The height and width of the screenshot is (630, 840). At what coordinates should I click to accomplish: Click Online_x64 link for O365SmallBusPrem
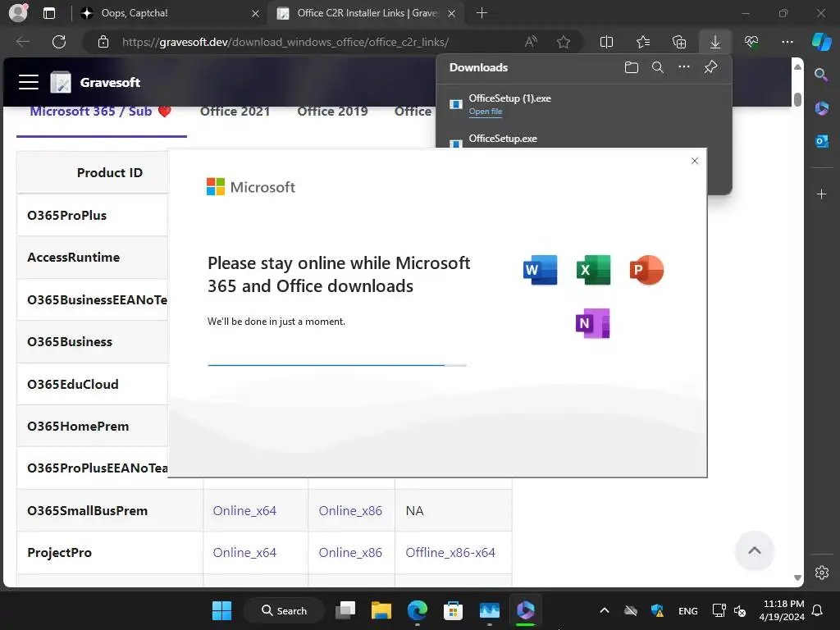click(x=244, y=510)
